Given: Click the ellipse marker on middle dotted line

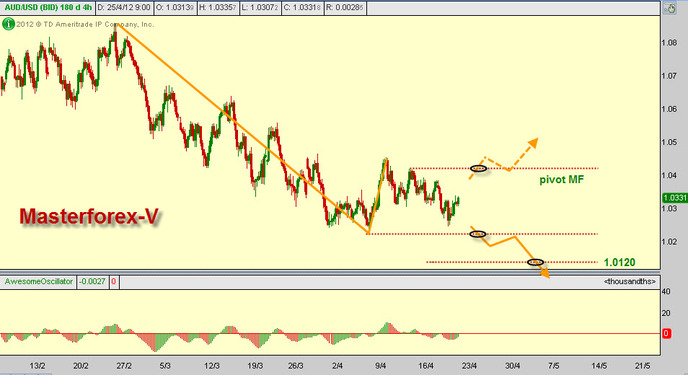Looking at the screenshot, I should [x=478, y=234].
